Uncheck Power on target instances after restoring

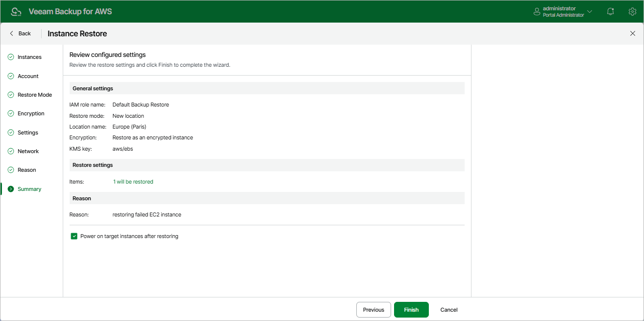click(74, 236)
